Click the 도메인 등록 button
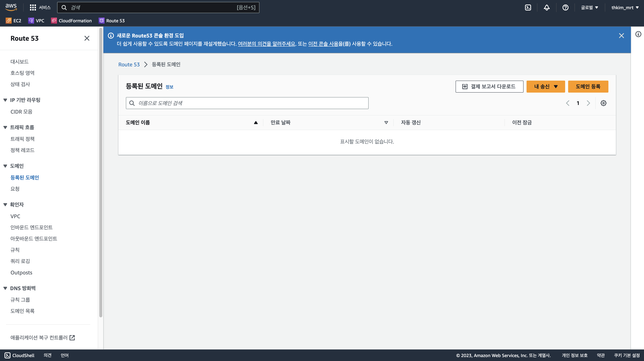This screenshot has height=361, width=644. 588,87
